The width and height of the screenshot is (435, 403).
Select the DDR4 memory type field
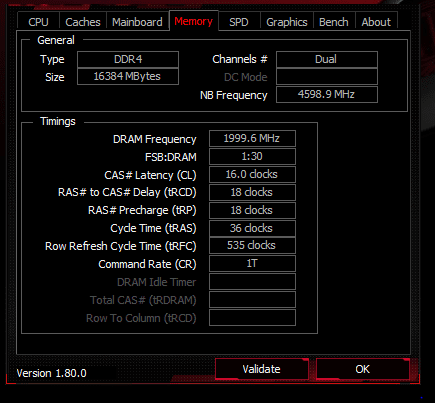[x=128, y=59]
